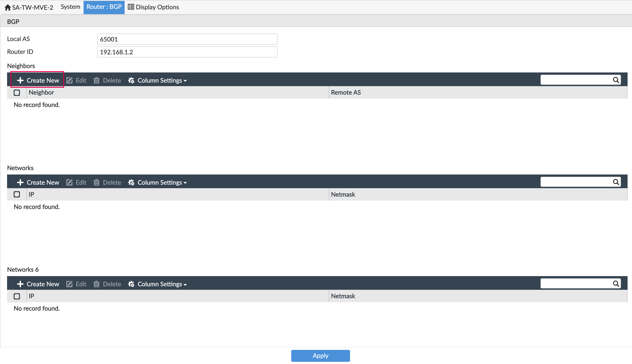The image size is (632, 364).
Task: Click Create New in Networks section
Action: coord(38,182)
